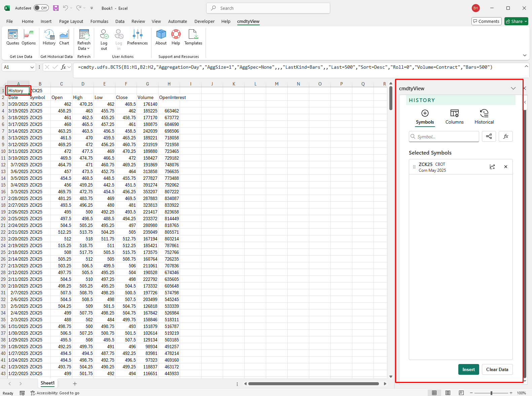Click the fx formula icon in pane
This screenshot has width=532, height=396.
click(505, 136)
